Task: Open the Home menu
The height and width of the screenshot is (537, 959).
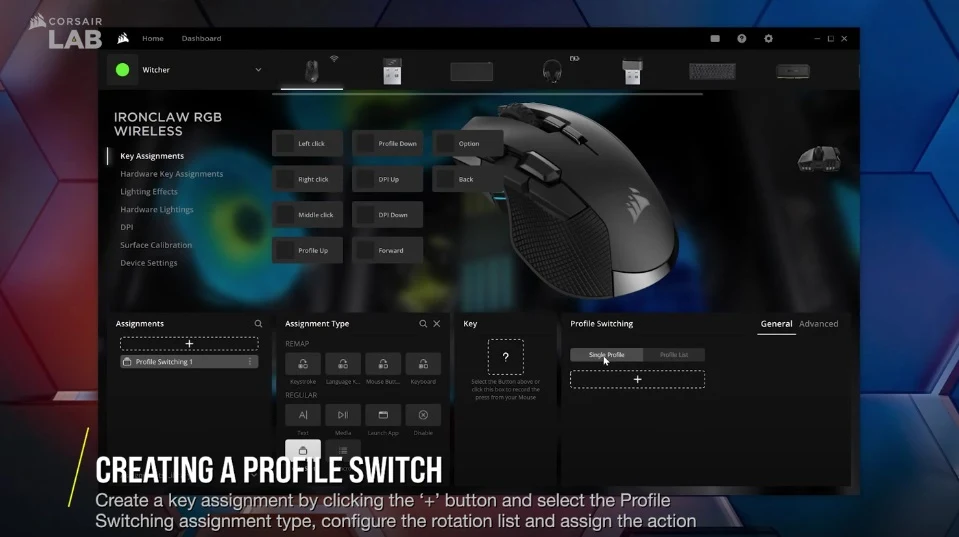Action: 153,39
